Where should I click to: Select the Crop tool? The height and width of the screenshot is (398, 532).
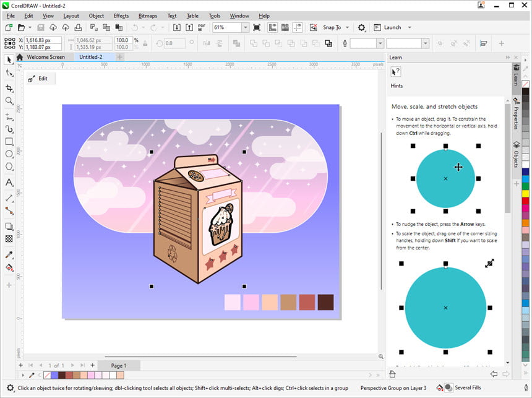[x=9, y=88]
